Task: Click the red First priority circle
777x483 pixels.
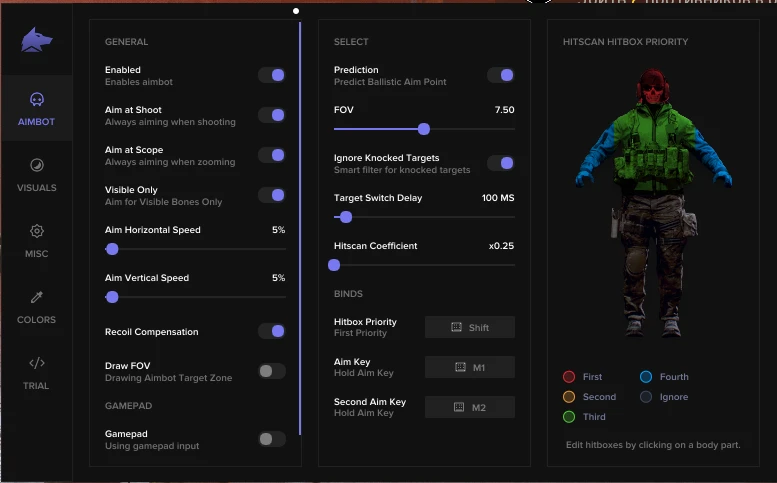Action: 569,377
